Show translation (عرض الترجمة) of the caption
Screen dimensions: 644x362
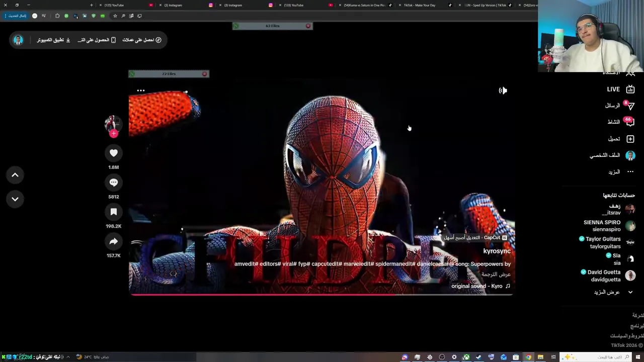(x=496, y=275)
